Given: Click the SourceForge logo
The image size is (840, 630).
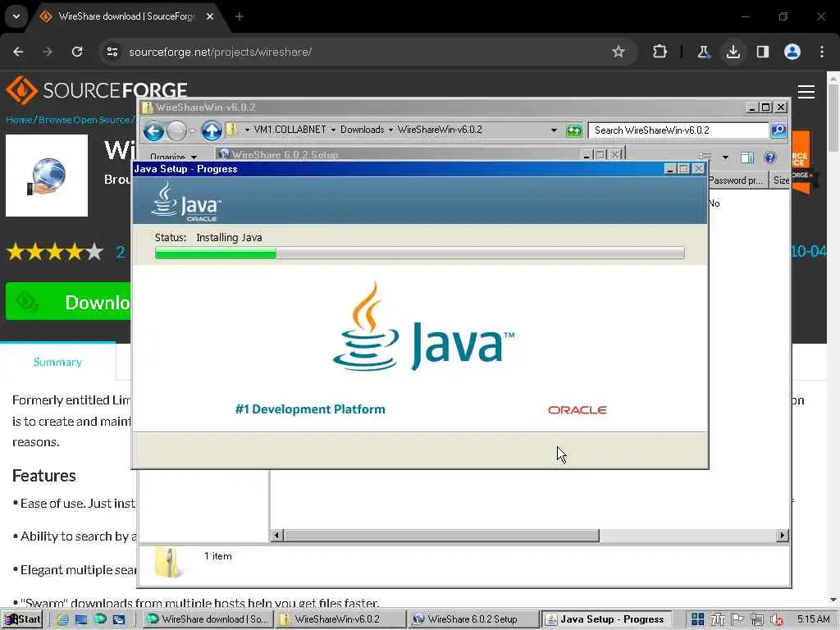Looking at the screenshot, I should click(97, 90).
